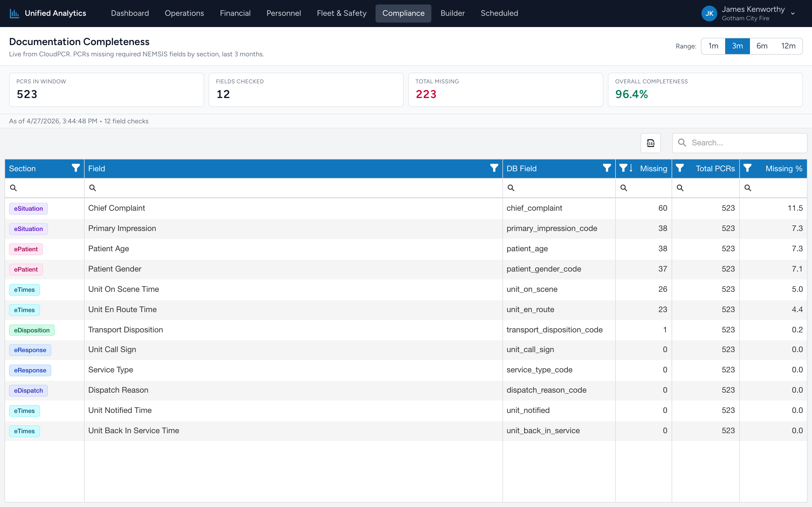This screenshot has width=812, height=507.
Task: Select the 12m range option
Action: coord(788,46)
